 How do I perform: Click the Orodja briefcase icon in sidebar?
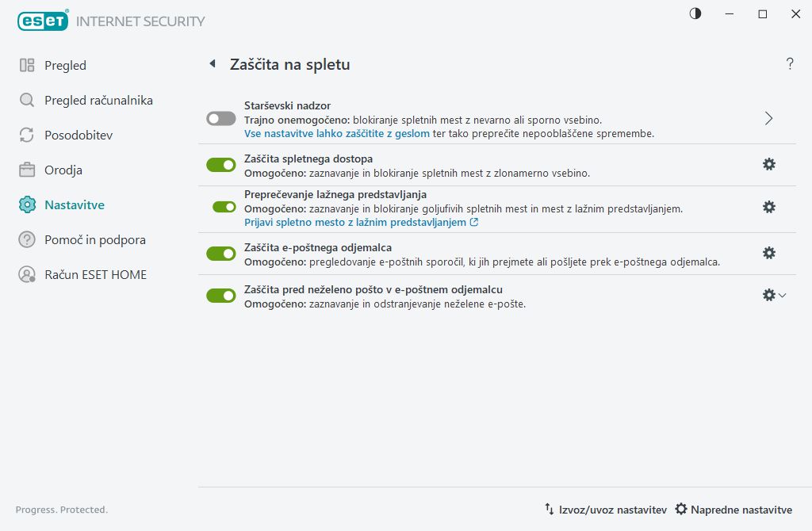point(28,170)
